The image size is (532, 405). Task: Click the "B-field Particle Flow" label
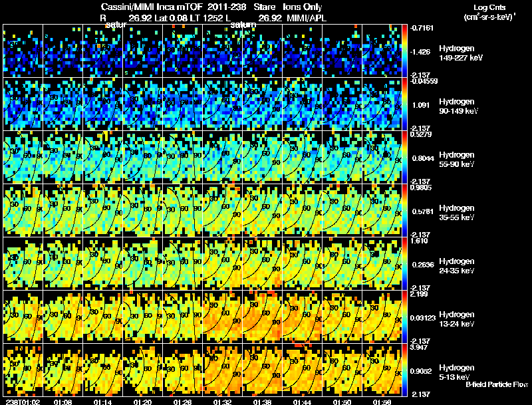tap(497, 384)
